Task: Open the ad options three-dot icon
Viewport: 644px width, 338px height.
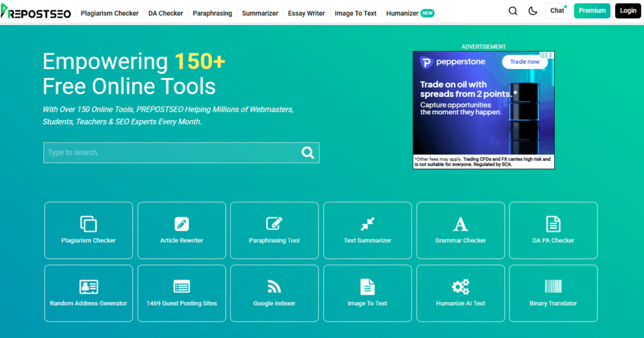Action: click(x=551, y=55)
